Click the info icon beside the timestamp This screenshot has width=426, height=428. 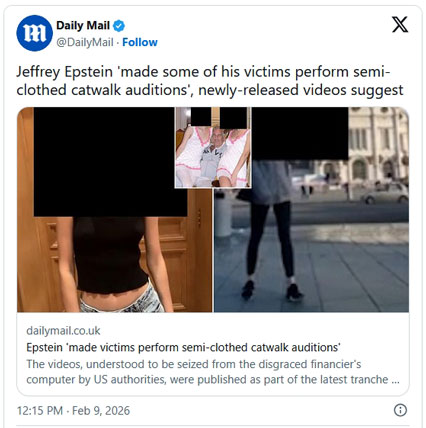tap(400, 410)
